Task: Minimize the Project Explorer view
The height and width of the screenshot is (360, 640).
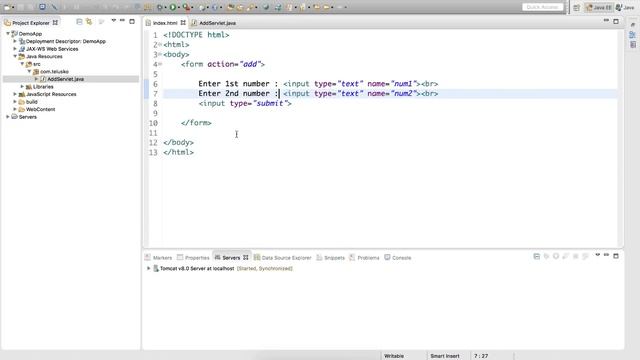Action: coord(122,20)
